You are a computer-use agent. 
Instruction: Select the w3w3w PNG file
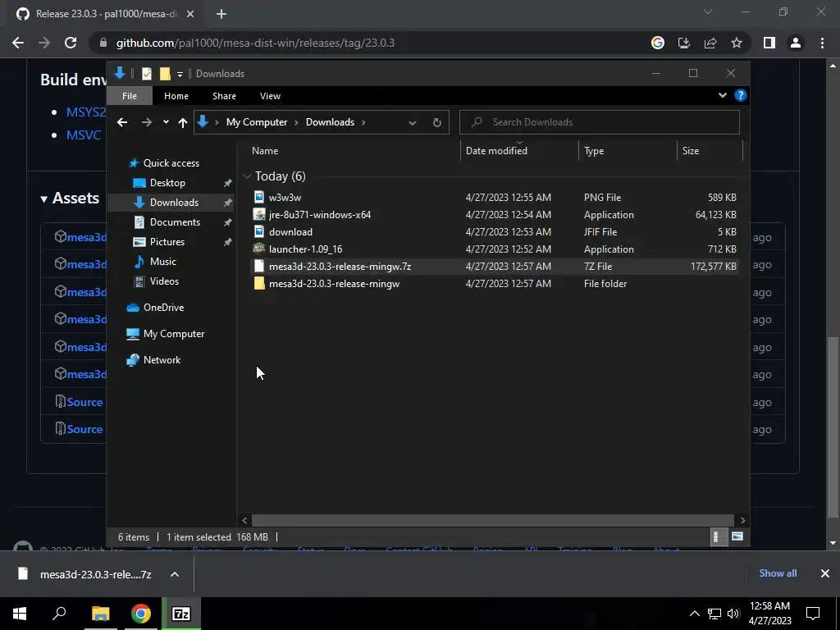(x=495, y=197)
